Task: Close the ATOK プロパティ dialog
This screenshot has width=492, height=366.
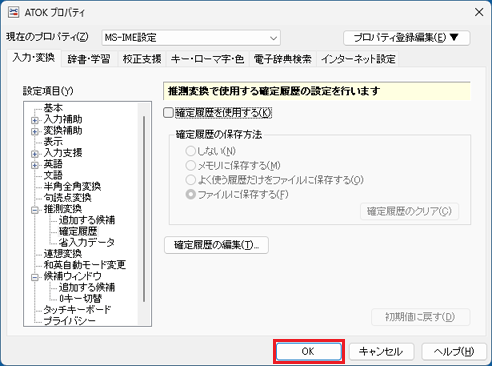Action: point(479,12)
